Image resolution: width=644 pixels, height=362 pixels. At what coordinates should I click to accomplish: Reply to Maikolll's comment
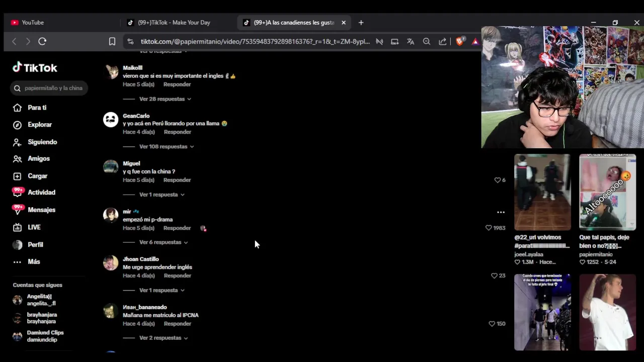tap(177, 84)
